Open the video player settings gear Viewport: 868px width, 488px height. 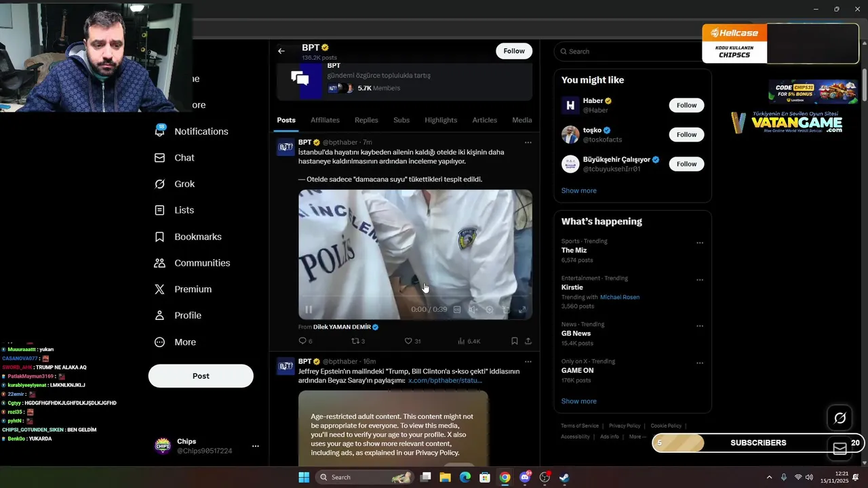(x=489, y=309)
